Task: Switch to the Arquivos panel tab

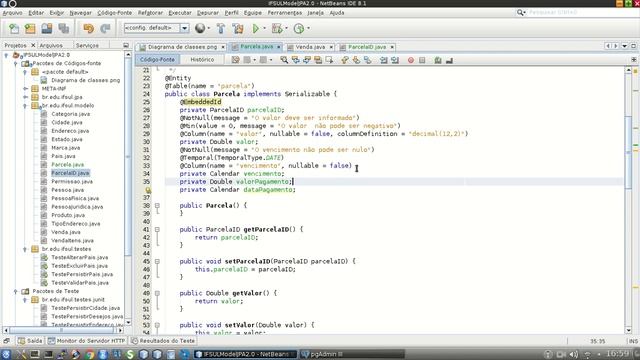Action: (51, 45)
